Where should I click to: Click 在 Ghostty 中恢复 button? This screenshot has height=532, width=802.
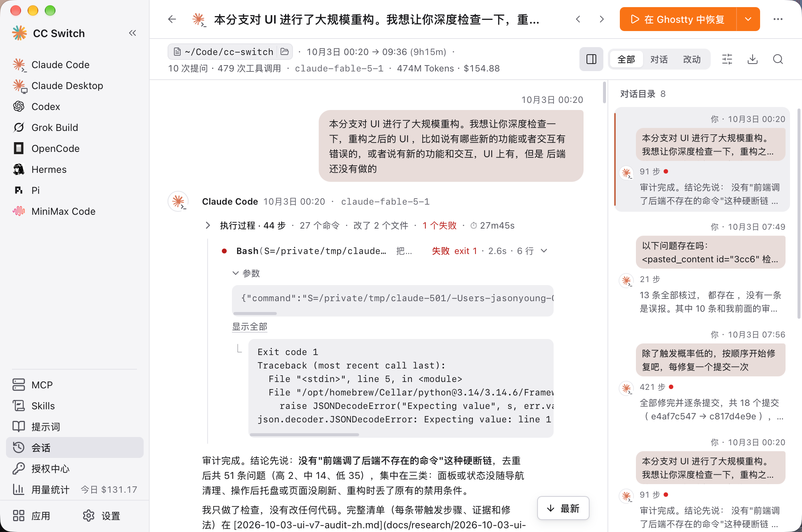[x=678, y=19]
